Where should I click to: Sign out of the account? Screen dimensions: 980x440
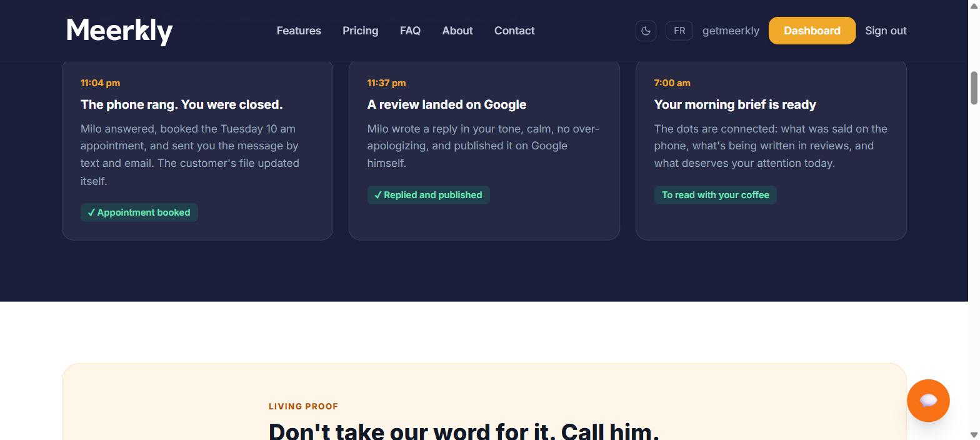(x=886, y=31)
